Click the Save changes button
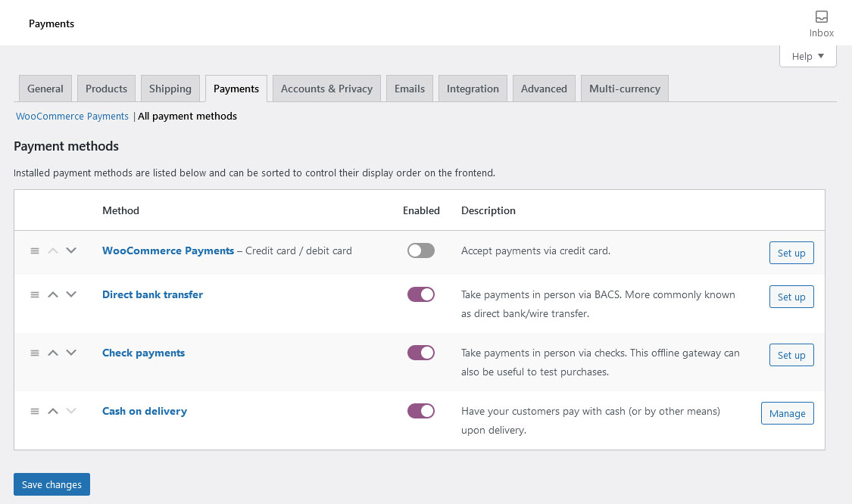 (51, 484)
